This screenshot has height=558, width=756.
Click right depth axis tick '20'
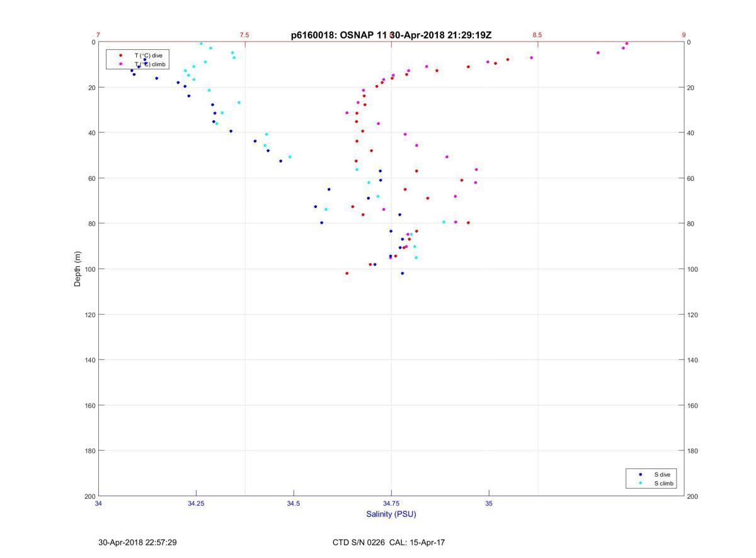pos(690,88)
